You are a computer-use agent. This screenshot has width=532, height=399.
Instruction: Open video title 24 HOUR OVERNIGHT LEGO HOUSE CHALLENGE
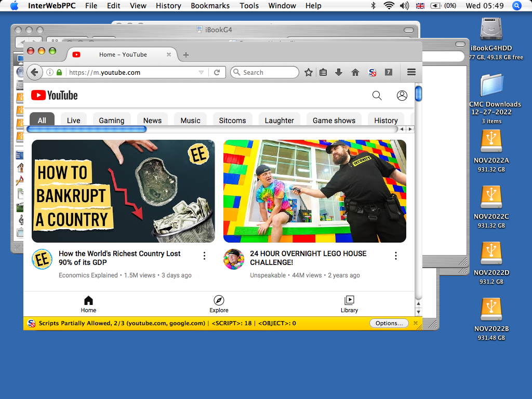308,258
